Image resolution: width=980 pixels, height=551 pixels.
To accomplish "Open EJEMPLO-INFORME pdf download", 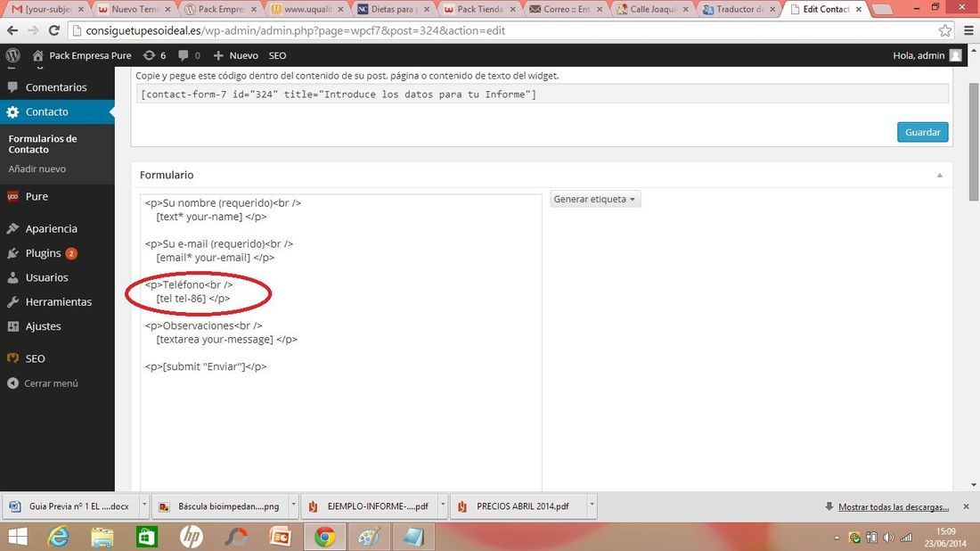I will pyautogui.click(x=370, y=506).
